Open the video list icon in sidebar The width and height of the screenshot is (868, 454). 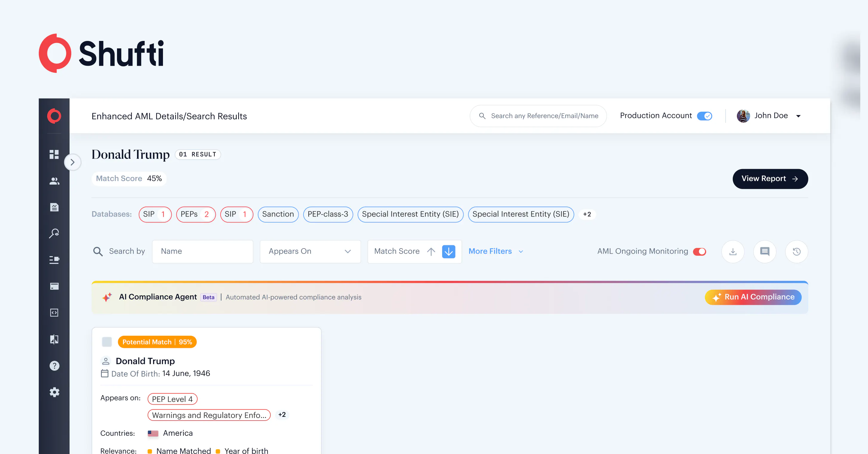54,260
